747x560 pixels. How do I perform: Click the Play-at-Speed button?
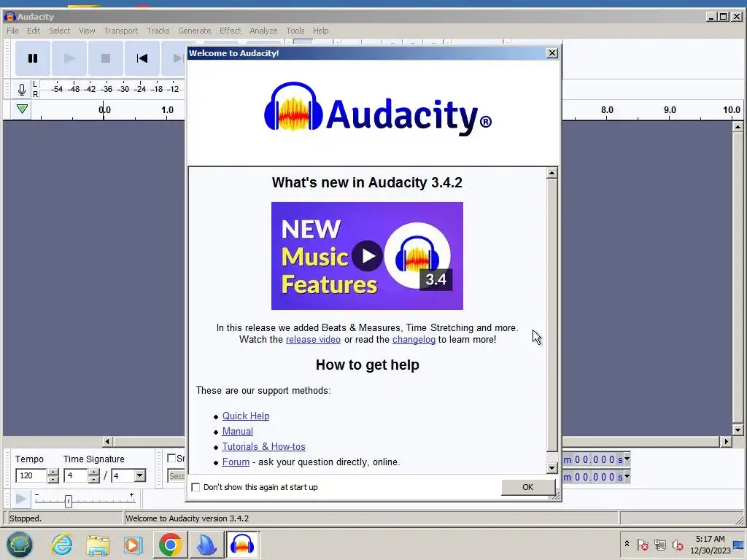20,499
